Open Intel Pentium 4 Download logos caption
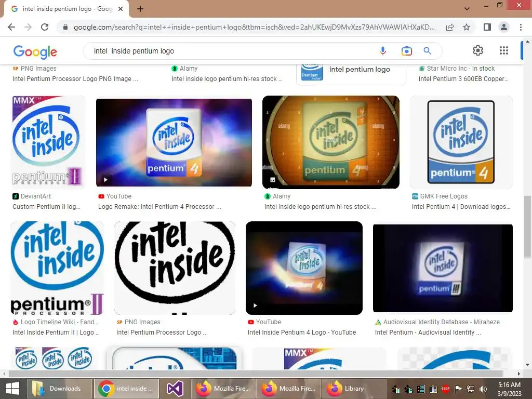 tap(461, 207)
